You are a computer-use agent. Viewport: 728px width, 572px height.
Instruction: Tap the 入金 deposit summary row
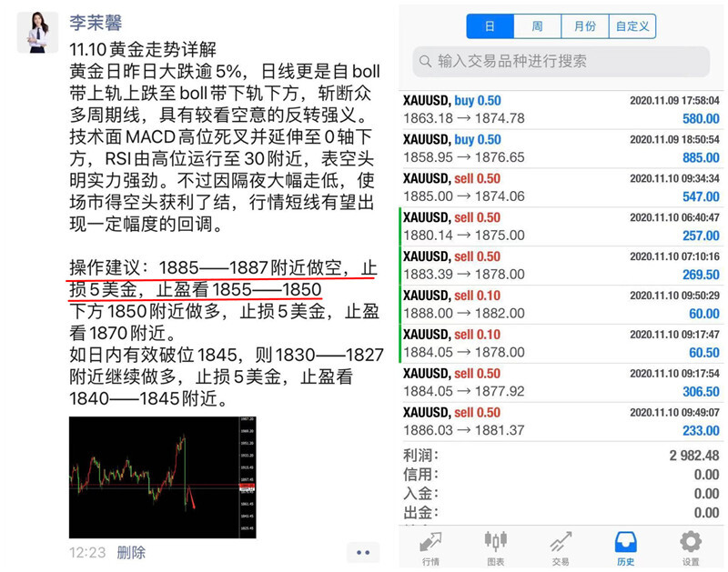tap(561, 494)
